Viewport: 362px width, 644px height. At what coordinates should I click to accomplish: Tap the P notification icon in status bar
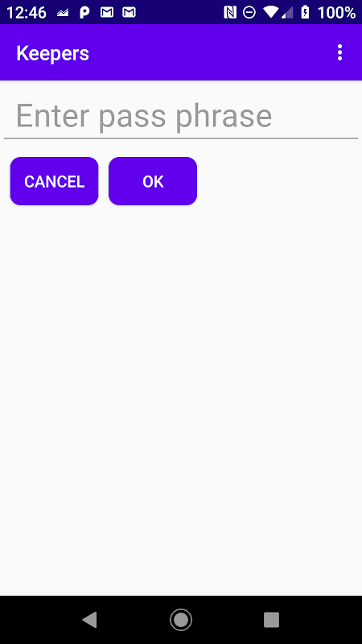[84, 13]
